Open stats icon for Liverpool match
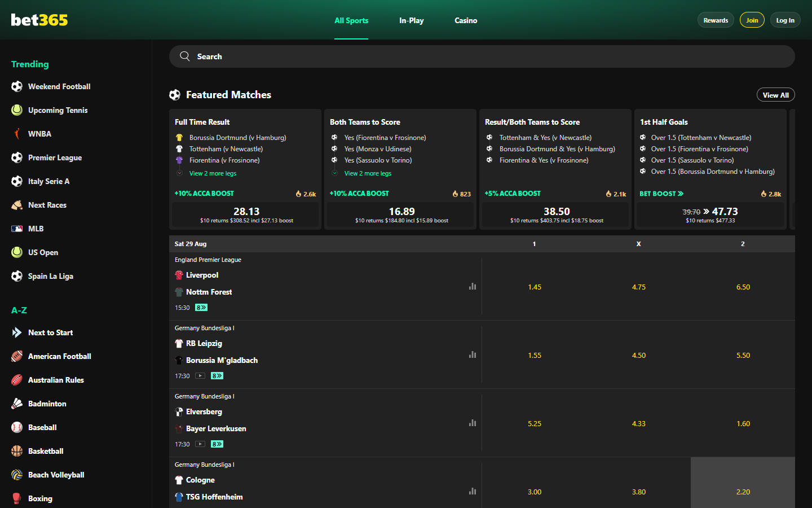 click(x=473, y=286)
